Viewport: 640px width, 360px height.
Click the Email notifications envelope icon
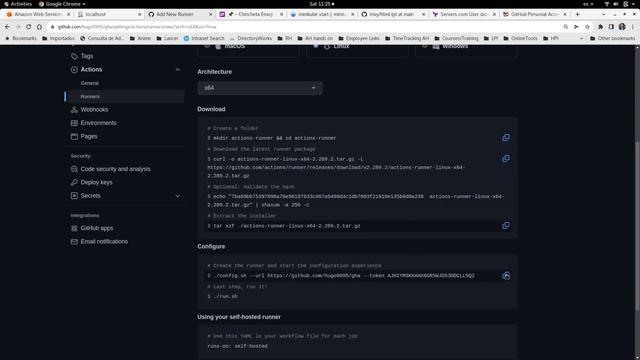74,242
